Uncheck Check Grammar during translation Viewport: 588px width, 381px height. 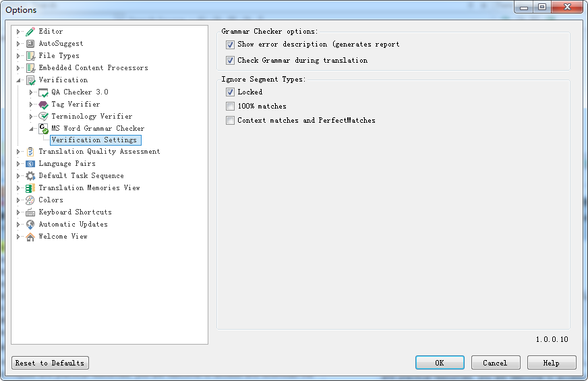pyautogui.click(x=231, y=61)
